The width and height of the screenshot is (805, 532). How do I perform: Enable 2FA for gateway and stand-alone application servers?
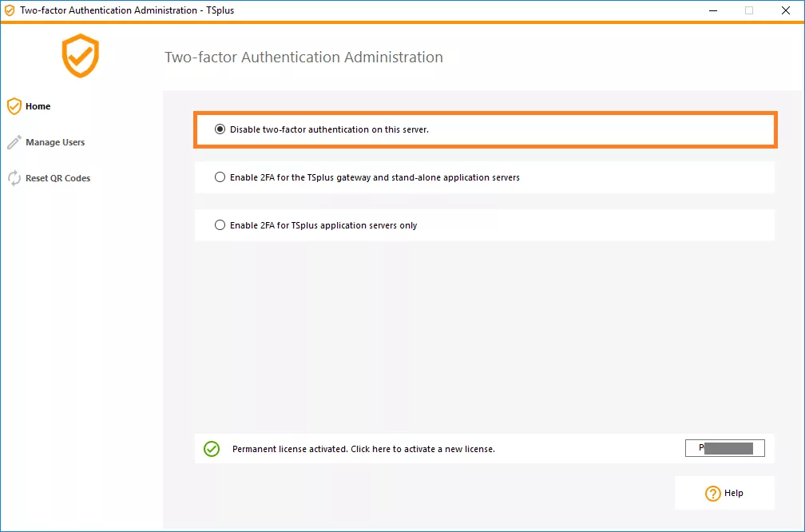220,177
